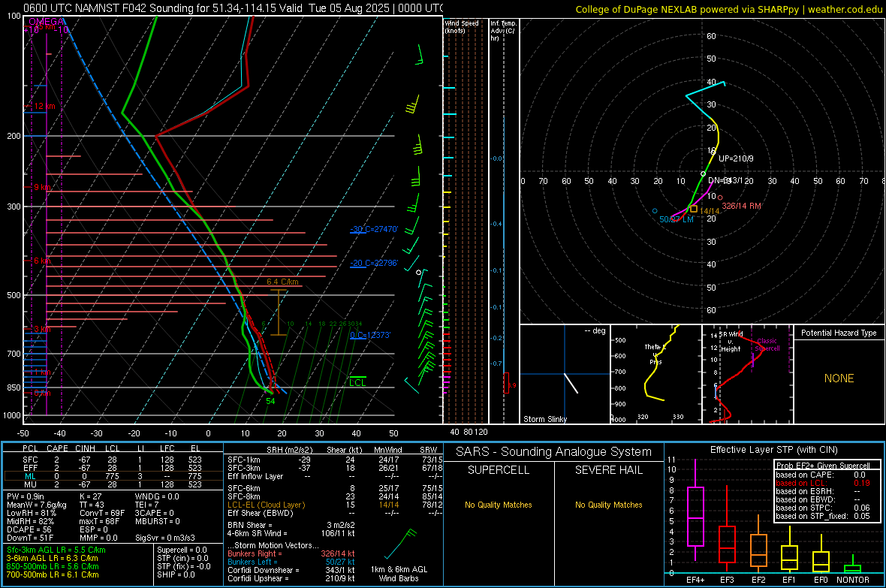886x588 pixels.
Task: Click the sounding title text with valid time
Action: [233, 8]
